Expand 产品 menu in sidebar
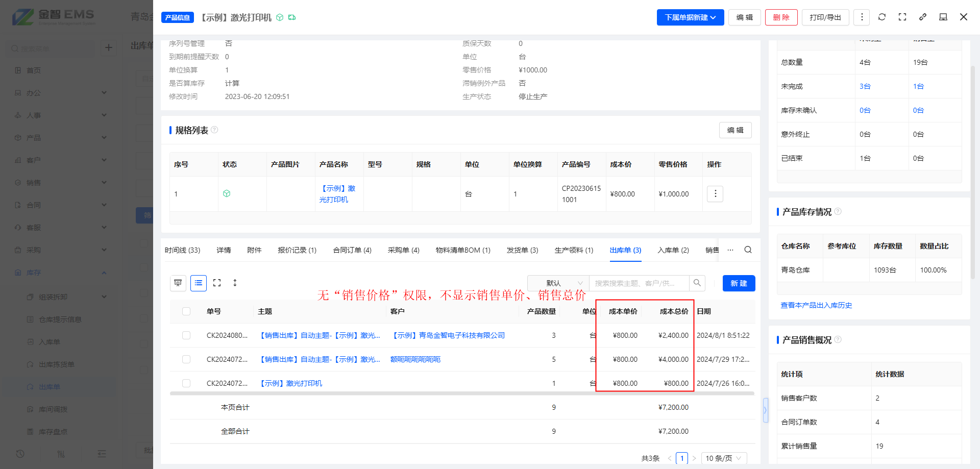 pyautogui.click(x=60, y=138)
